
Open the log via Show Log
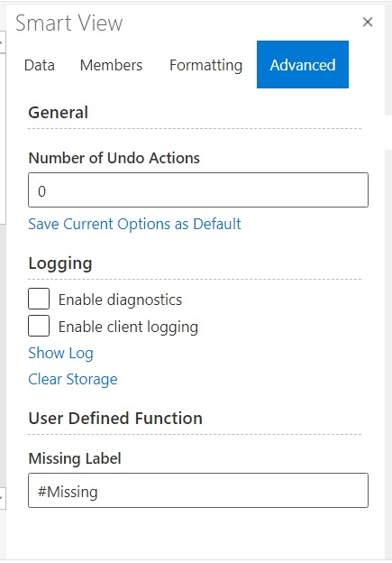pyautogui.click(x=60, y=354)
